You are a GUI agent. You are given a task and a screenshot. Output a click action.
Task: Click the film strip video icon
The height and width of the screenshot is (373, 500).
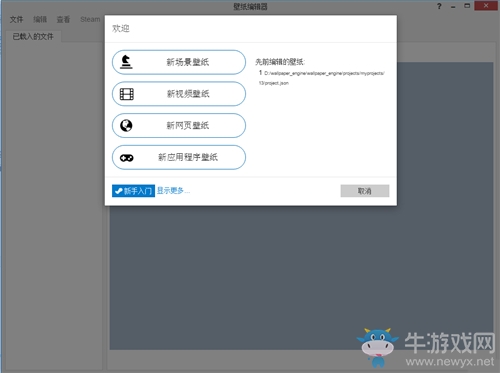(x=127, y=94)
